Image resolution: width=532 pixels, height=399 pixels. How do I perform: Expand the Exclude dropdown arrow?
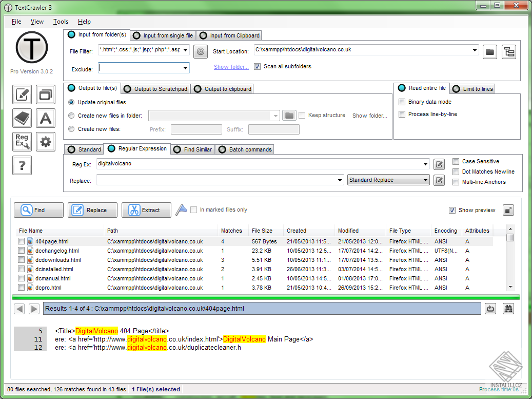186,68
